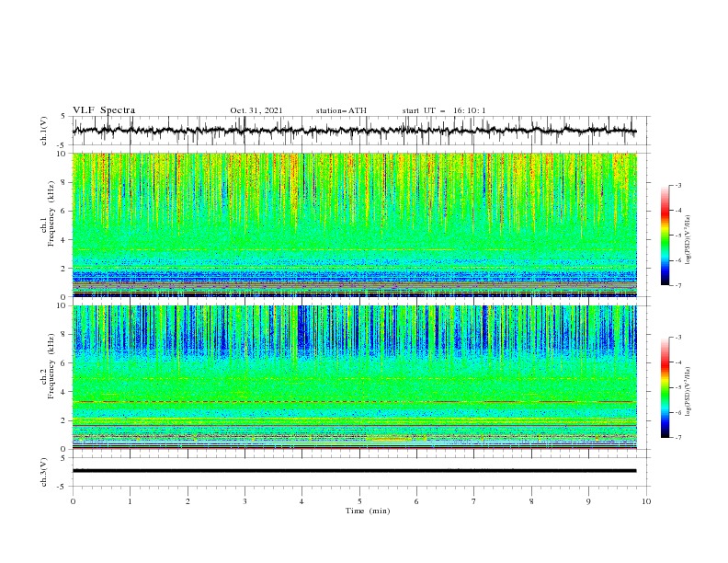Viewport: 728px width, 563px height.
Task: Click the 'ch.3(V)' axis label
Action: click(44, 472)
